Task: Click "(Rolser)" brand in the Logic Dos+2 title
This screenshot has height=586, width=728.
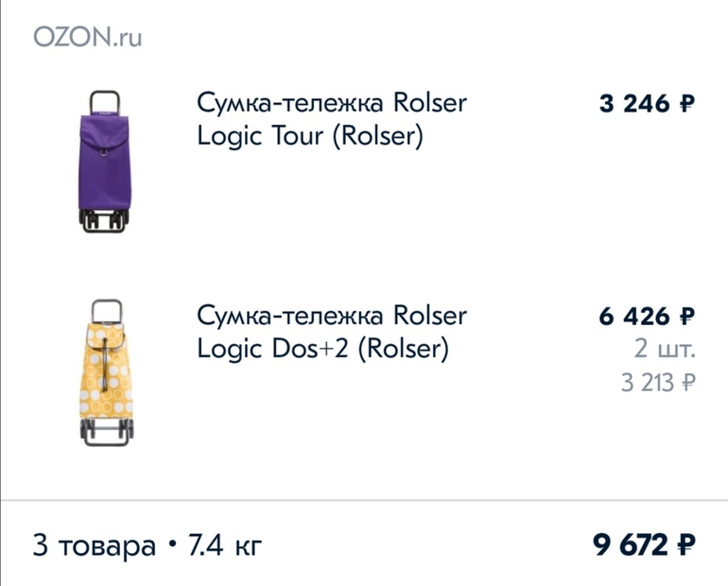Action: (x=403, y=350)
